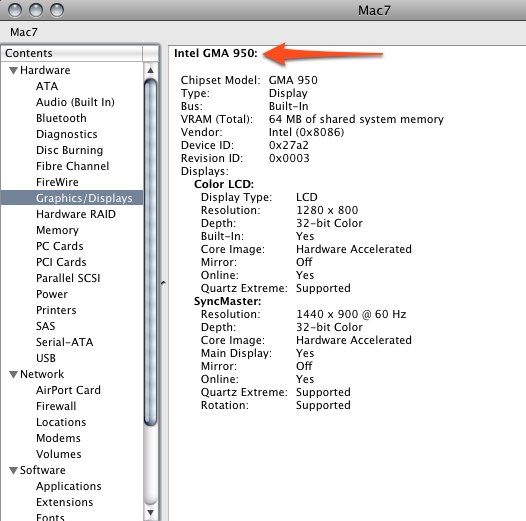Click the SyncMaster display heading

[227, 301]
